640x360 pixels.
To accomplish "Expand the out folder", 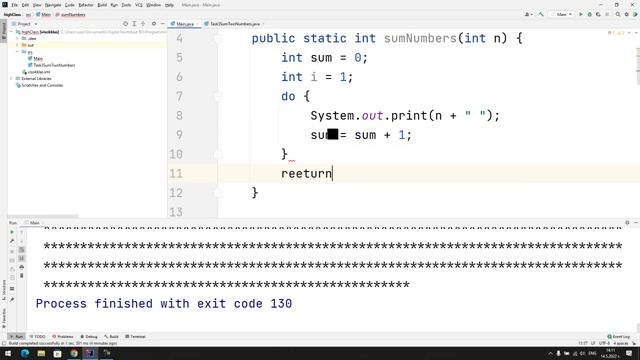I will (18, 45).
